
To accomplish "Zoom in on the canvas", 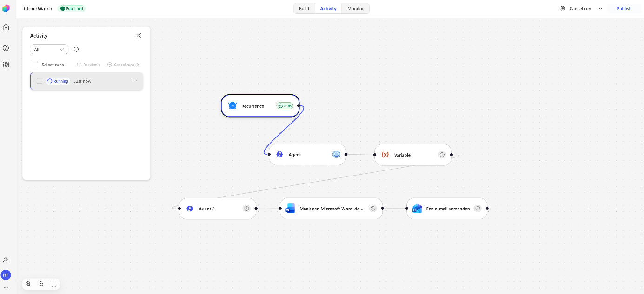I will [x=28, y=284].
